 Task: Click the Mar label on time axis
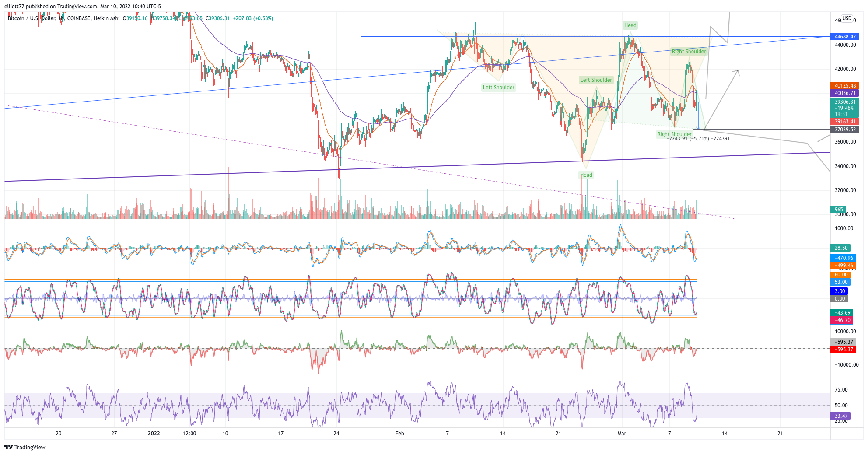pos(622,434)
